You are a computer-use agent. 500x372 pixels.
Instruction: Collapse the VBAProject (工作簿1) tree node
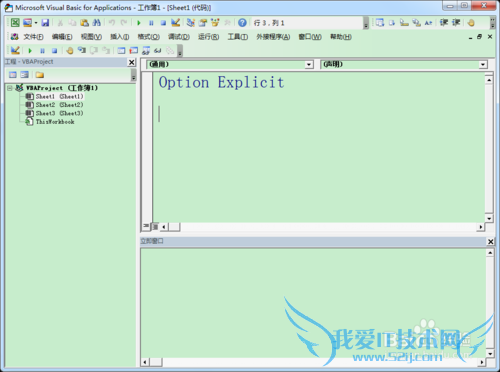10,88
